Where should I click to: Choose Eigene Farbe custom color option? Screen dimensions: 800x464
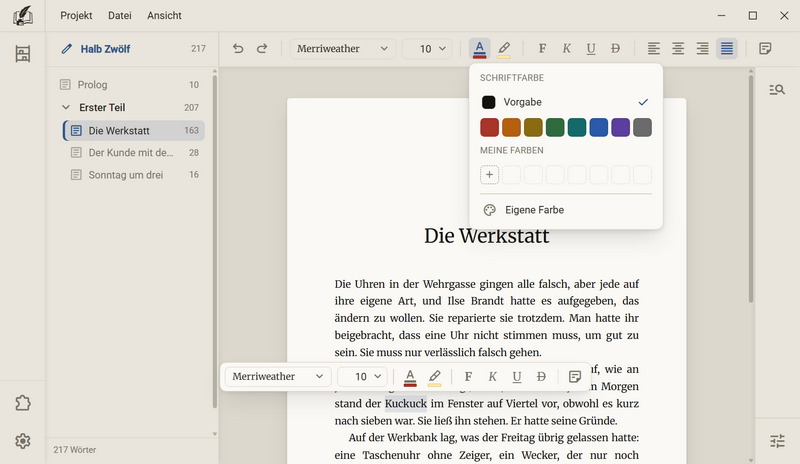[x=566, y=210]
